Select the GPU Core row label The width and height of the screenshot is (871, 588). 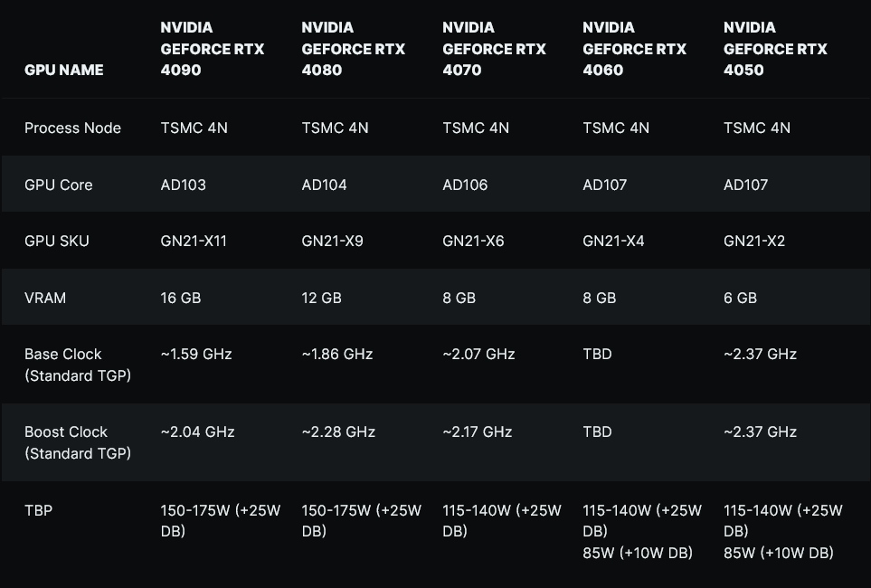(x=59, y=185)
